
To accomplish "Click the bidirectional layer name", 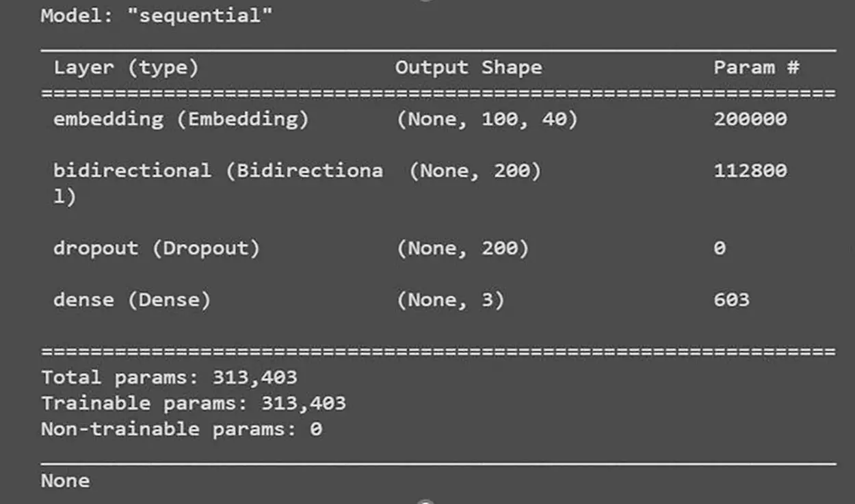I will pos(218,183).
